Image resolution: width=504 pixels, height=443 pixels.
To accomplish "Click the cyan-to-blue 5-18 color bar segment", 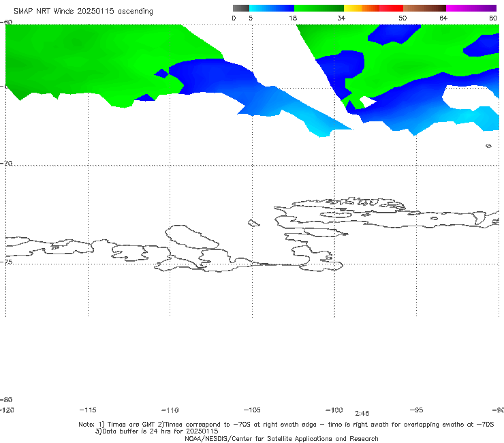I will (272, 8).
